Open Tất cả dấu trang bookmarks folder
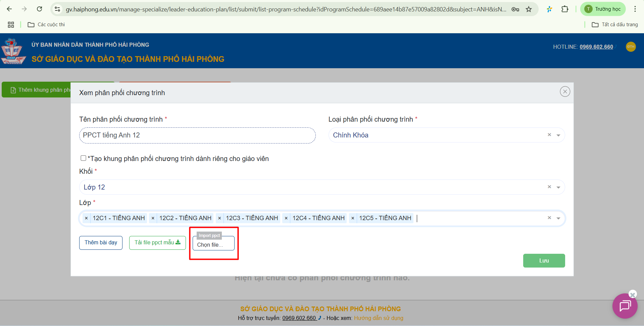 click(615, 25)
